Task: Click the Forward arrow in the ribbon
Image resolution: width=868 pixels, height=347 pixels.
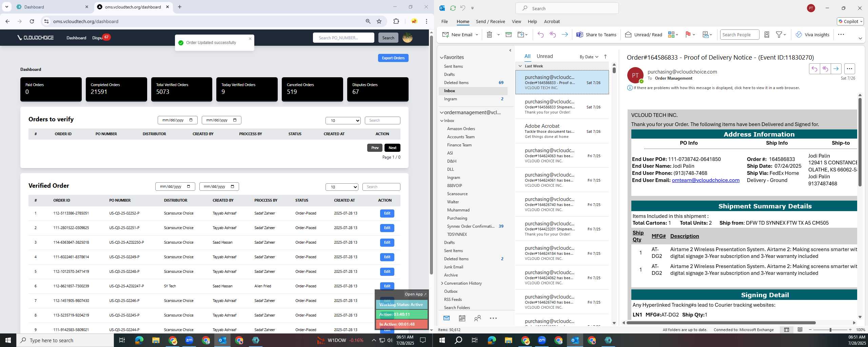Action: point(565,35)
